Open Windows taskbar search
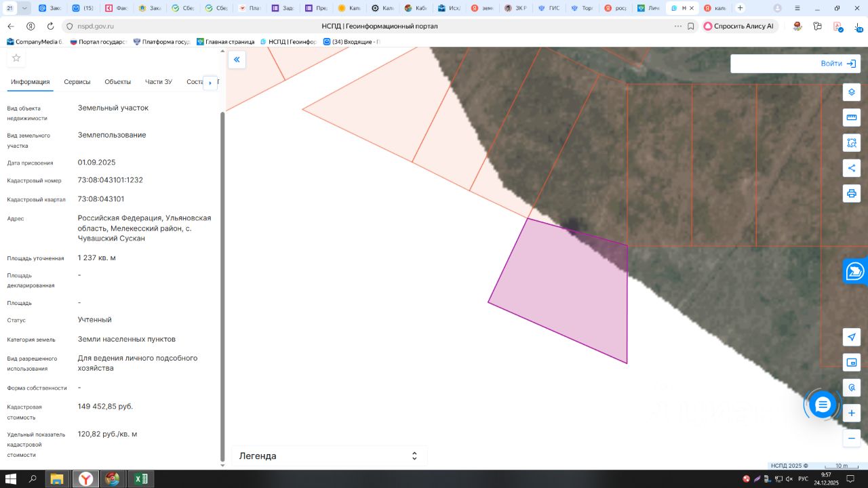 33,479
